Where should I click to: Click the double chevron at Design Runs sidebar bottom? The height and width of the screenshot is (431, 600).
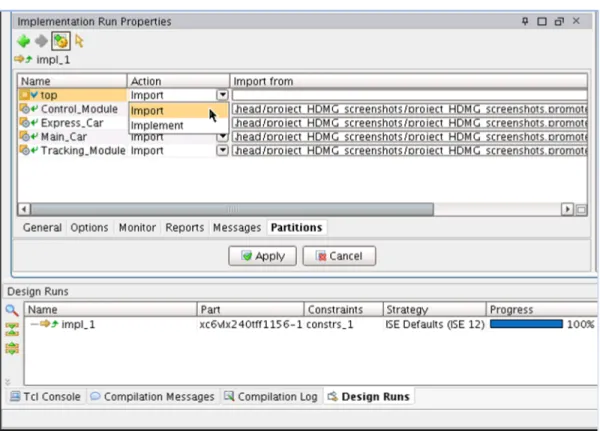coord(8,382)
